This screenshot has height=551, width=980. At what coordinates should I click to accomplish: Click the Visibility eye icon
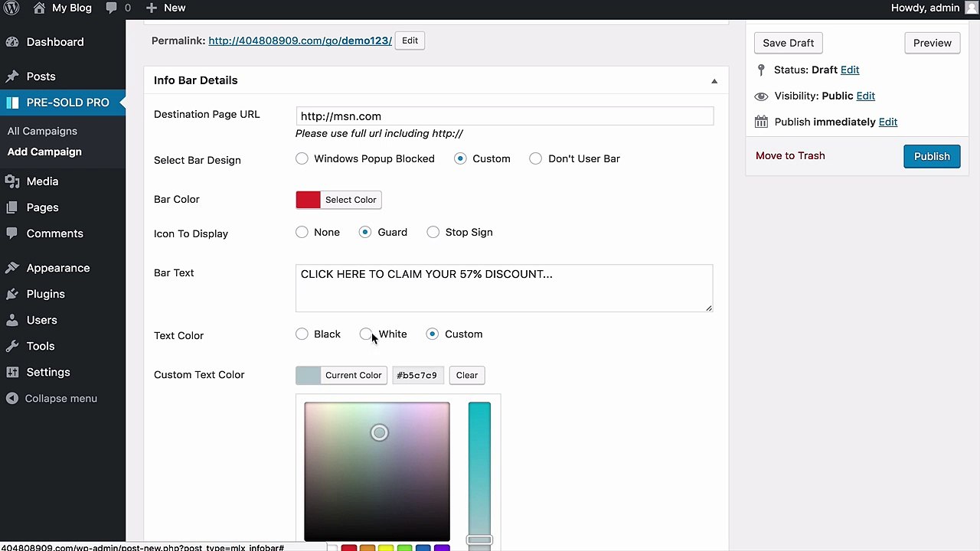click(761, 96)
